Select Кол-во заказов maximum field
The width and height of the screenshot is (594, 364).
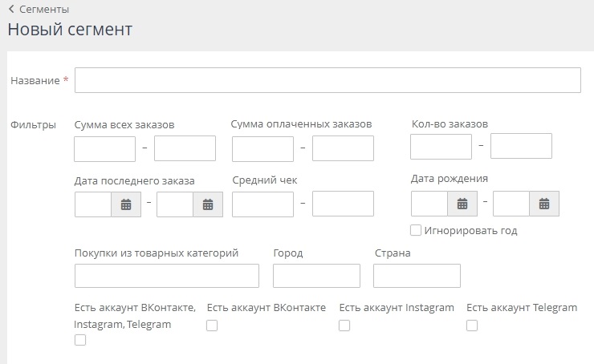tap(521, 146)
